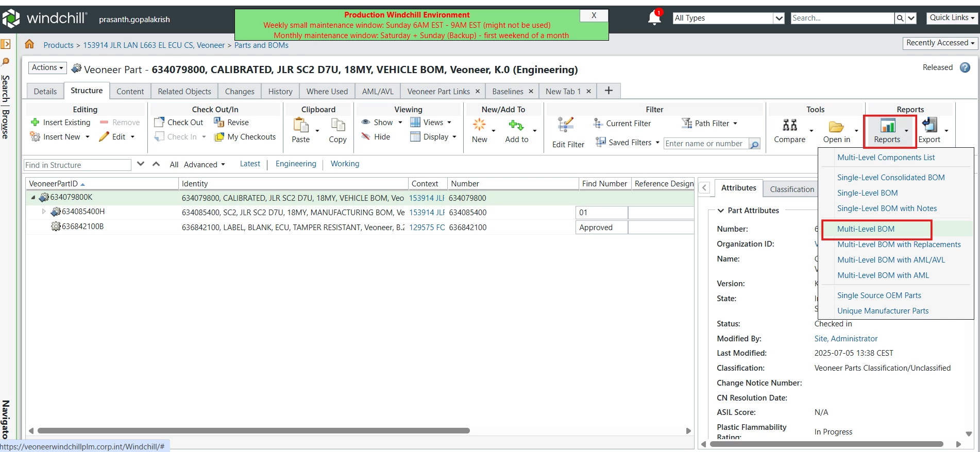Expand the Path Filter dropdown
The height and width of the screenshot is (452, 980).
point(735,124)
